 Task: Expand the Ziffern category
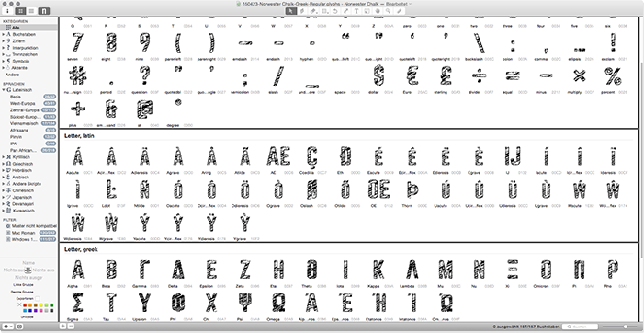tap(4, 41)
